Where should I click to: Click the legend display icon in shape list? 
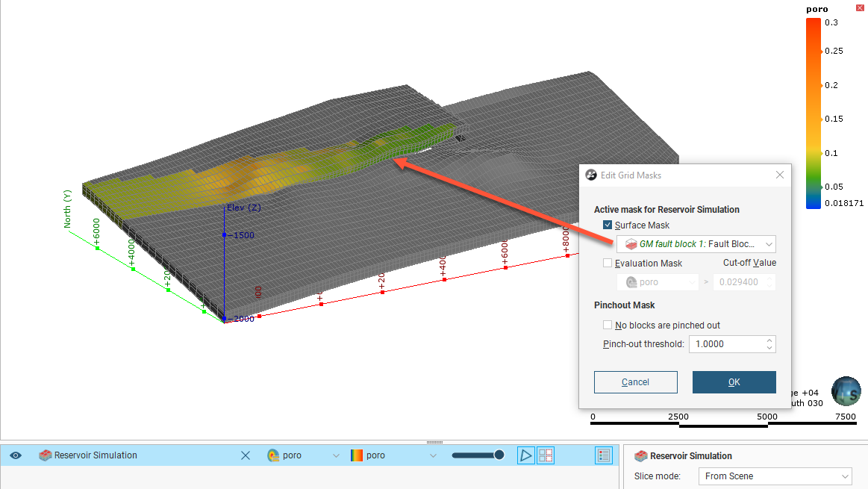pos(604,455)
